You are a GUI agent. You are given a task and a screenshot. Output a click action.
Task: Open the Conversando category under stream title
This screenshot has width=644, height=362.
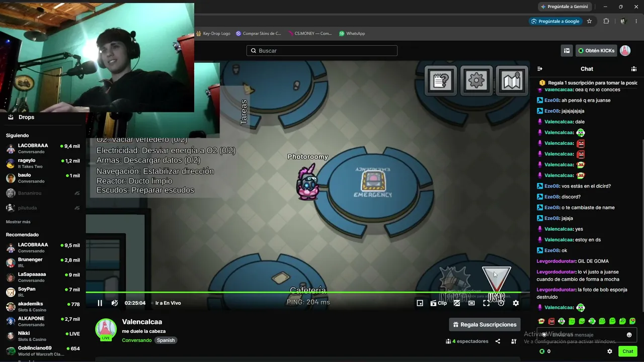point(136,340)
